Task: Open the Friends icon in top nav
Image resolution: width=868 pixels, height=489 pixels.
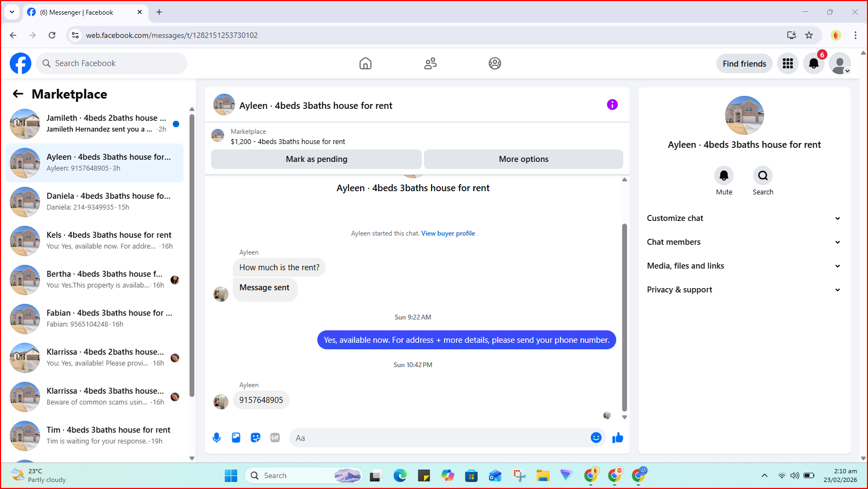Action: tap(430, 63)
